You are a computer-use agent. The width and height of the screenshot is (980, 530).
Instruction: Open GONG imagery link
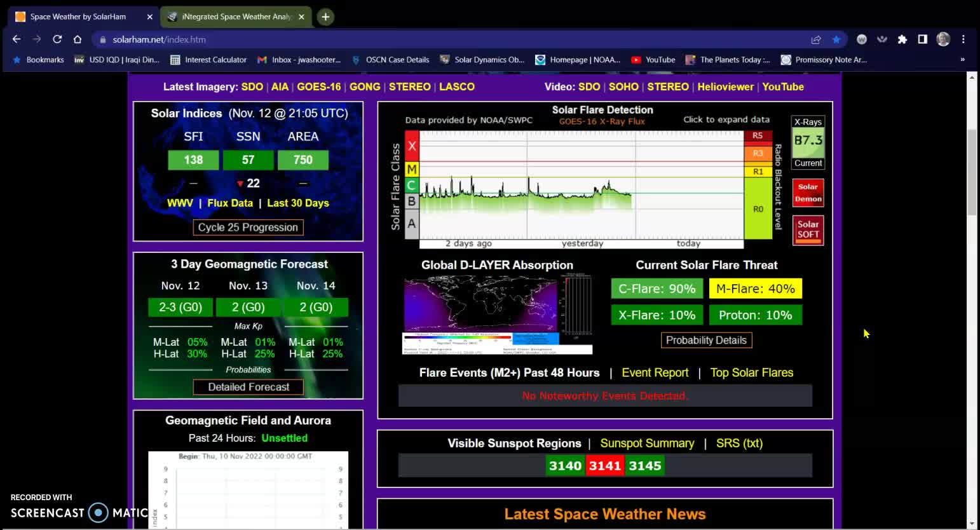point(365,87)
